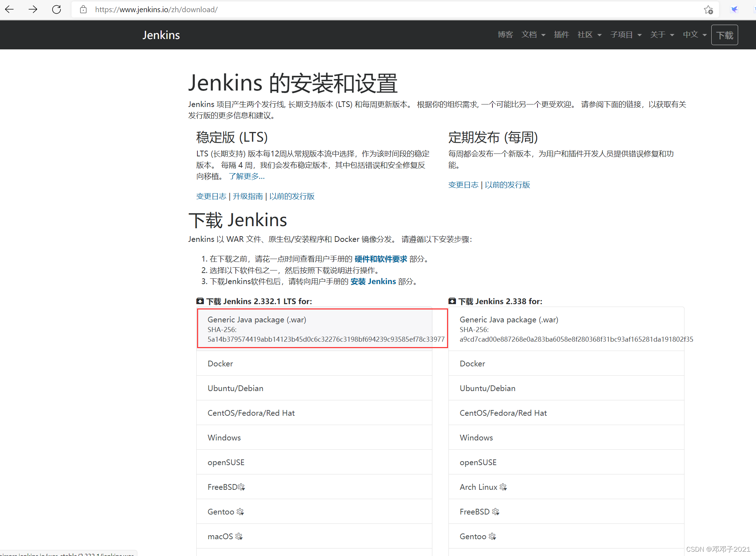Open weekly 变更日志 link
Screen dimensions: 756x556
coord(463,185)
